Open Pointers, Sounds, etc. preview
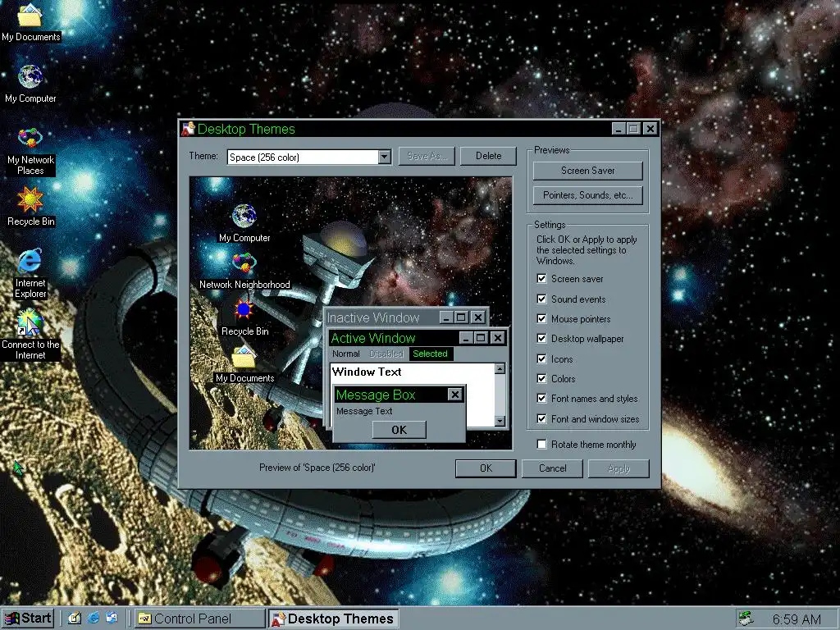 coord(587,195)
